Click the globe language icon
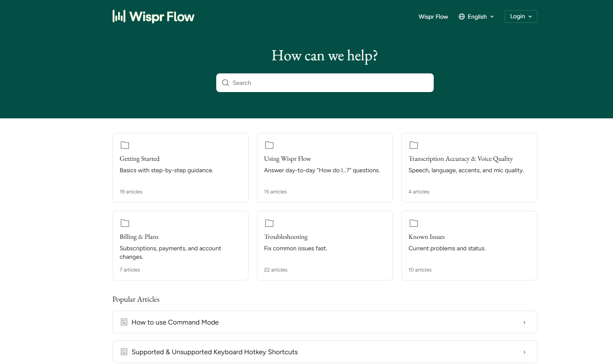Image resolution: width=613 pixels, height=364 pixels. pos(462,17)
